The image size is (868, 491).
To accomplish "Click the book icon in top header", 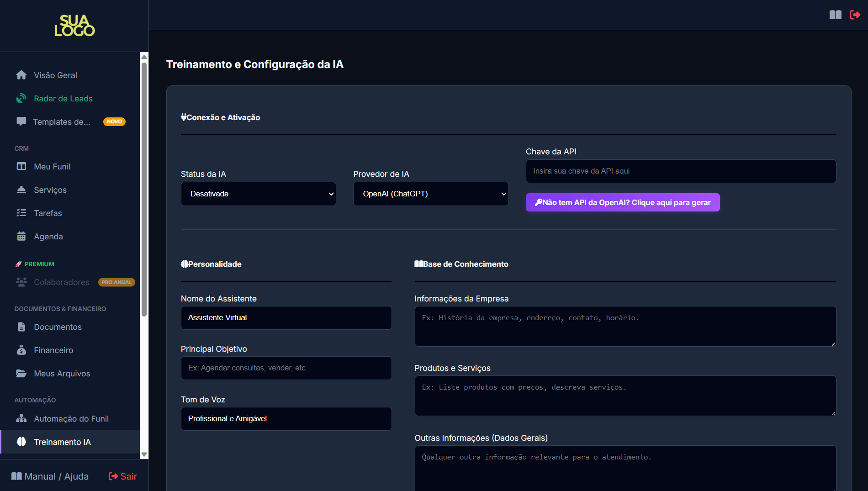I will (835, 15).
